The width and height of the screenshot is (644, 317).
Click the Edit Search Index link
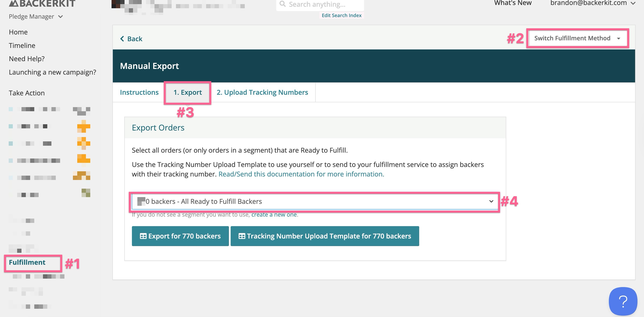(342, 15)
